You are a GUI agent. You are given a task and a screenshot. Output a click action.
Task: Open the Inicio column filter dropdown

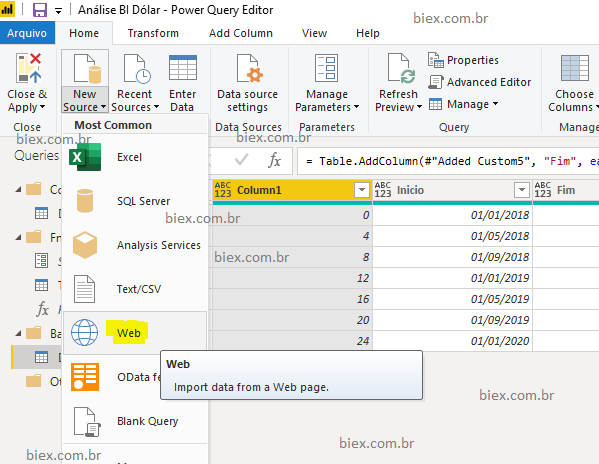point(521,190)
